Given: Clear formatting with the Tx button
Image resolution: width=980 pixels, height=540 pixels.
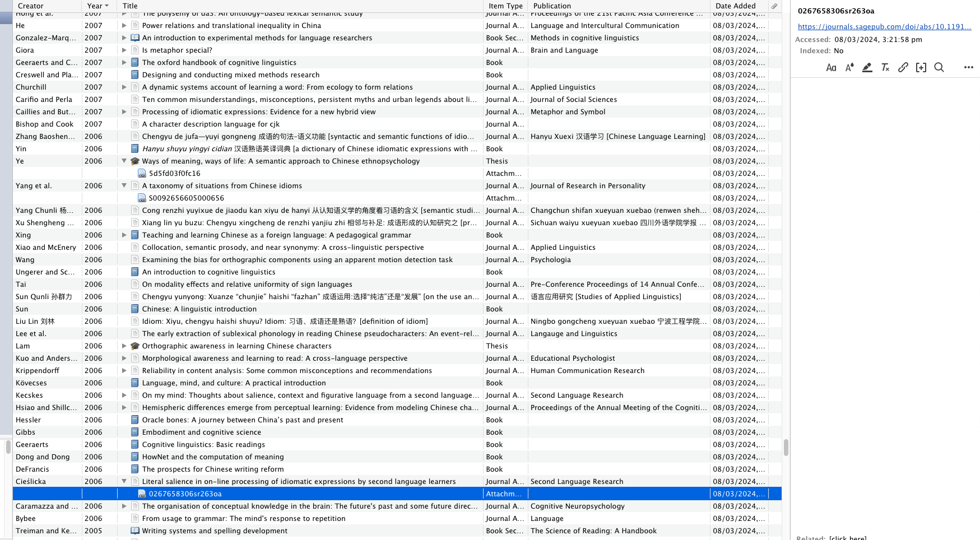Looking at the screenshot, I should (885, 68).
